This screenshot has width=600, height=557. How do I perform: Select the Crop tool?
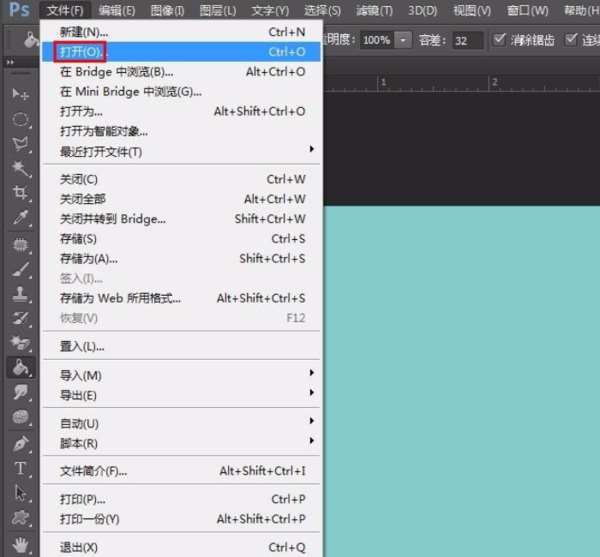point(20,193)
